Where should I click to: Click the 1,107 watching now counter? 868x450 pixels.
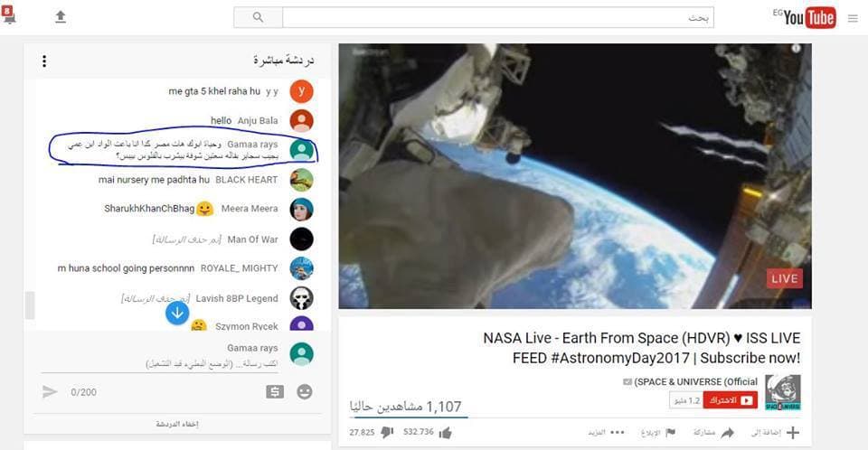tap(405, 407)
